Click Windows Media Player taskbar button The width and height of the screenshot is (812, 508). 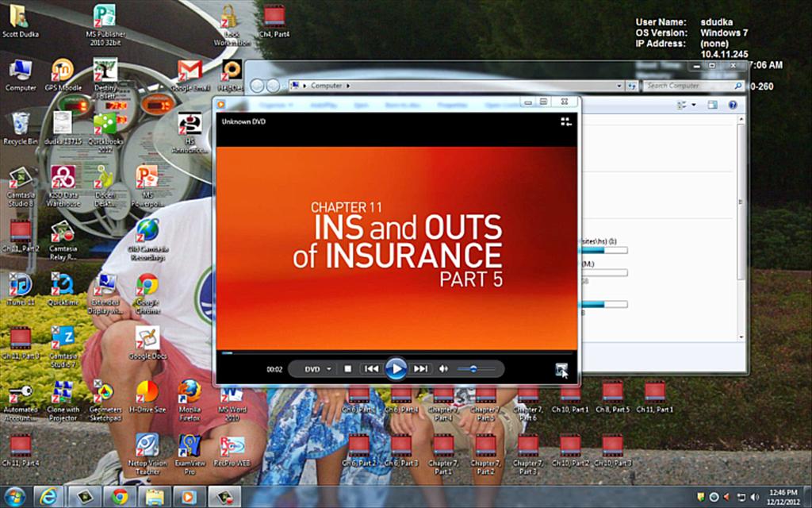tap(189, 497)
